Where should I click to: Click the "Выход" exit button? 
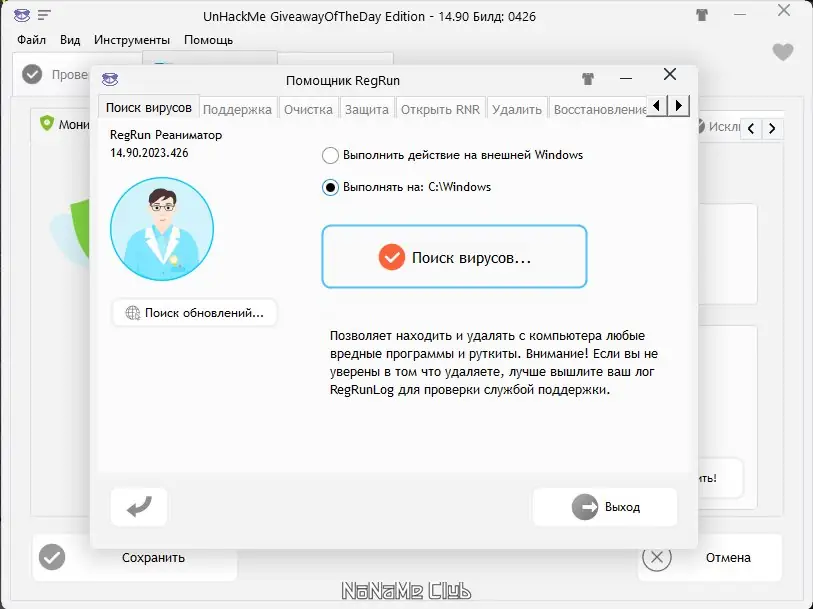[605, 506]
